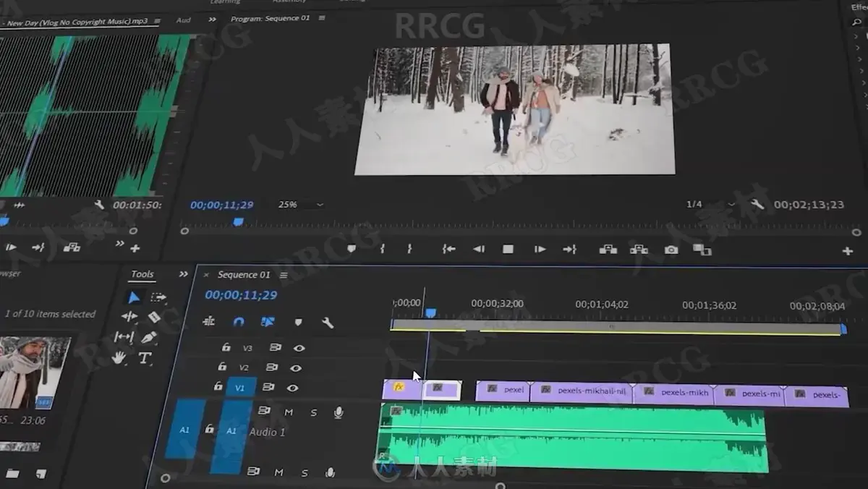
Task: Mute the Audio 1 track
Action: [289, 412]
